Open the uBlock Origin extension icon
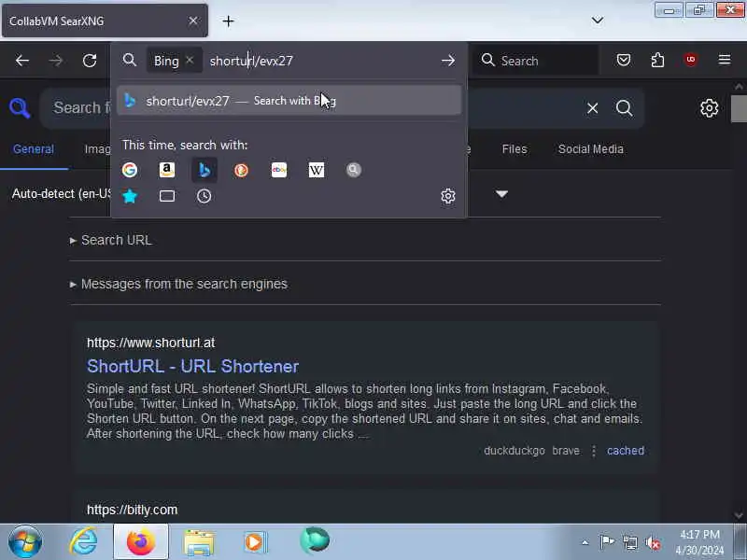747x560 pixels. (691, 60)
